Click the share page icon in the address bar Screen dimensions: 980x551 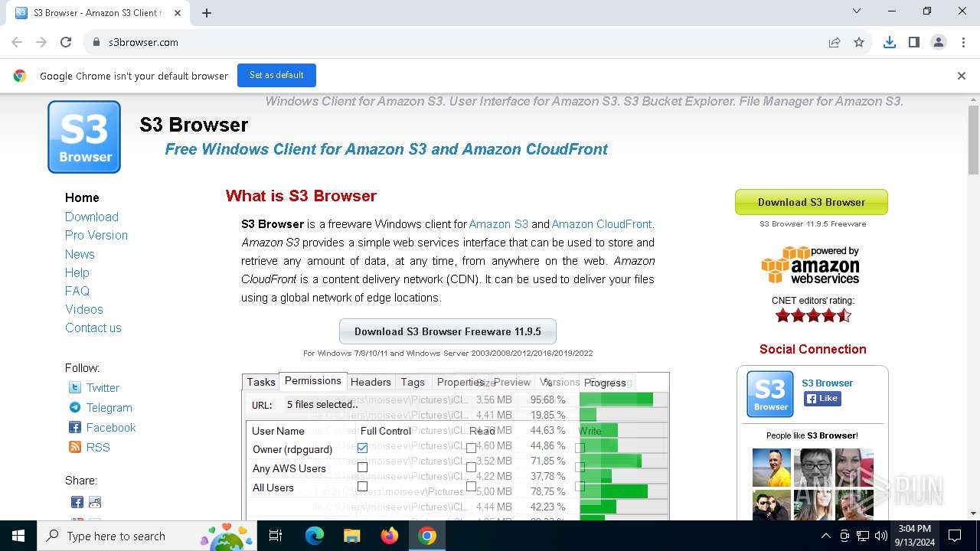(835, 42)
